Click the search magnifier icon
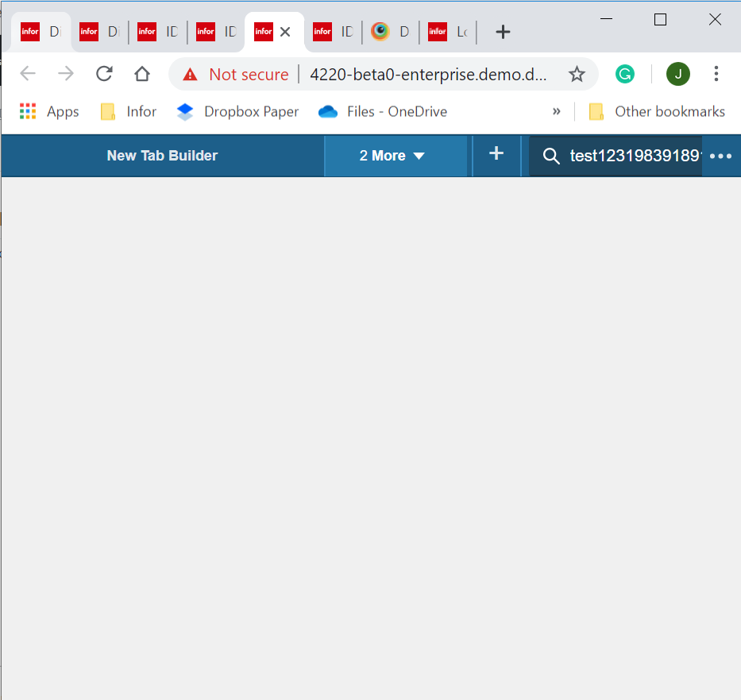The image size is (741, 700). click(551, 156)
